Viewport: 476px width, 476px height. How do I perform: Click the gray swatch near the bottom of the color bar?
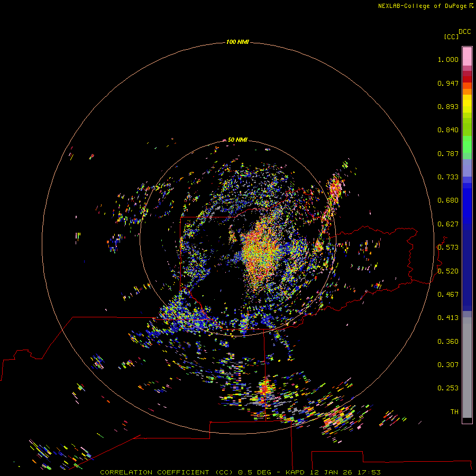click(467, 370)
